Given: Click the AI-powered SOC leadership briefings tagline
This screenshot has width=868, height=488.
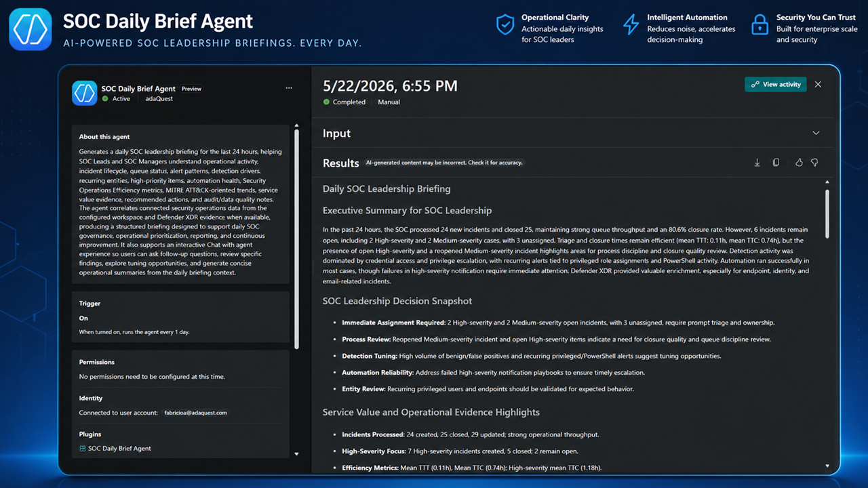Looking at the screenshot, I should click(212, 43).
